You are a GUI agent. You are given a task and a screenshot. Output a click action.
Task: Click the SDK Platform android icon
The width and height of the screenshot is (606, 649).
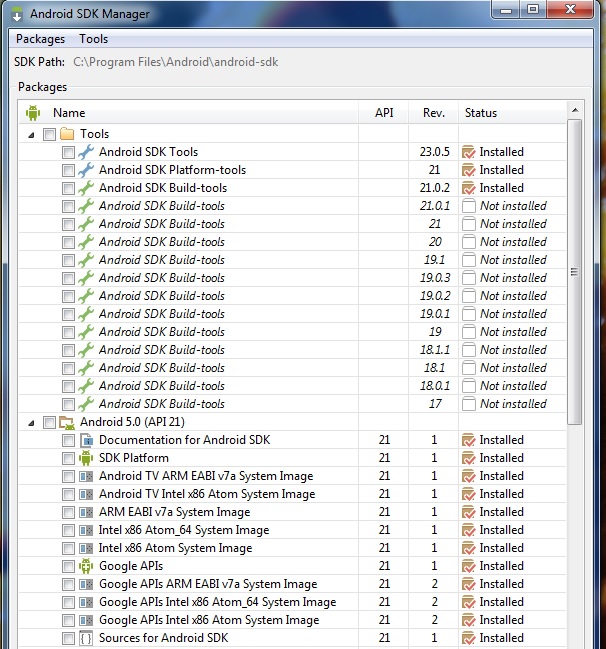(85, 458)
